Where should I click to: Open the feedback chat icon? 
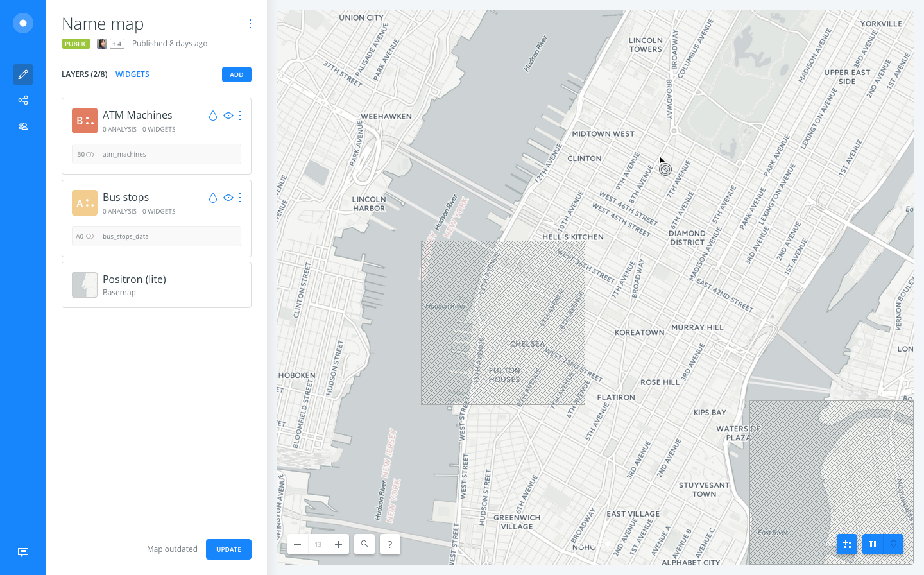[23, 552]
